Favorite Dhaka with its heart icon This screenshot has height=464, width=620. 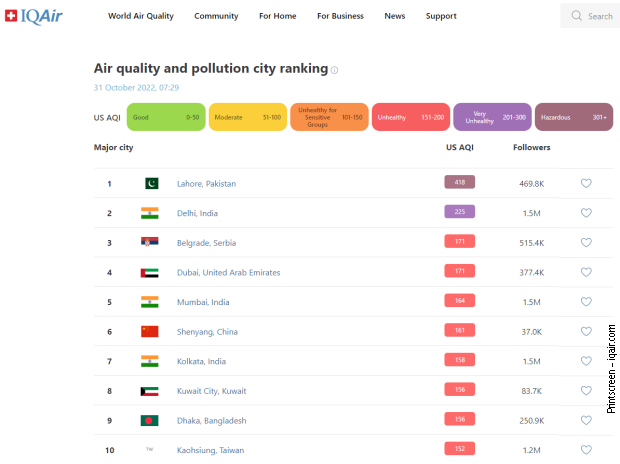point(586,420)
